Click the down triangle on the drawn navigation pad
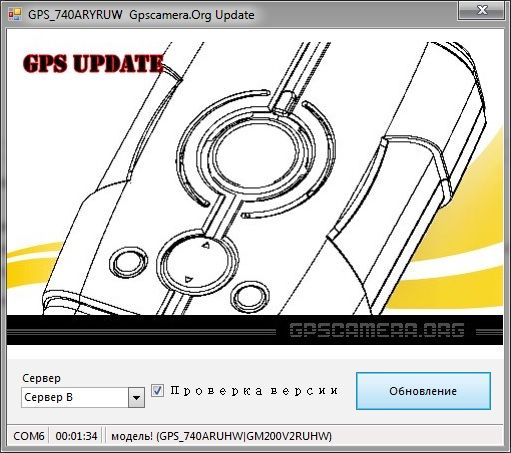The image size is (511, 453). (189, 279)
